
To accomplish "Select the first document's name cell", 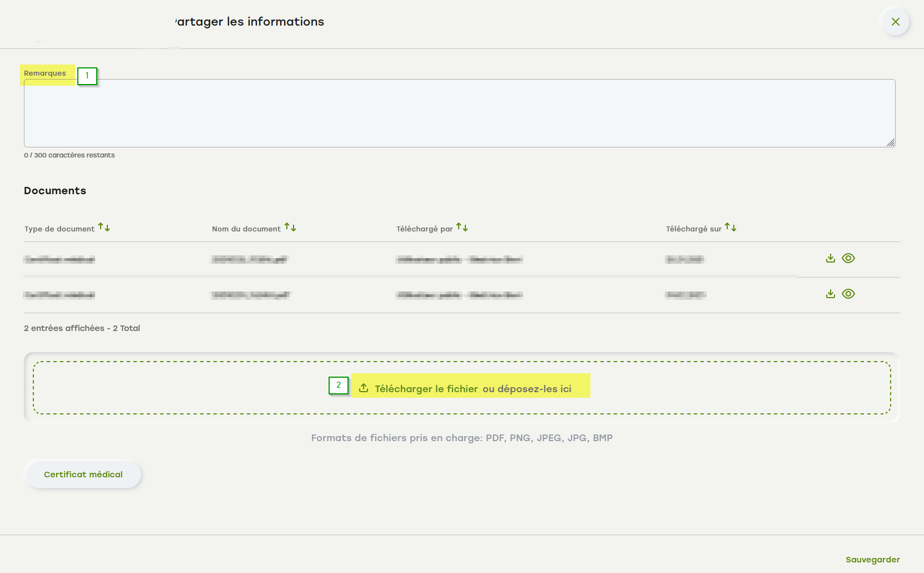I will [x=250, y=259].
